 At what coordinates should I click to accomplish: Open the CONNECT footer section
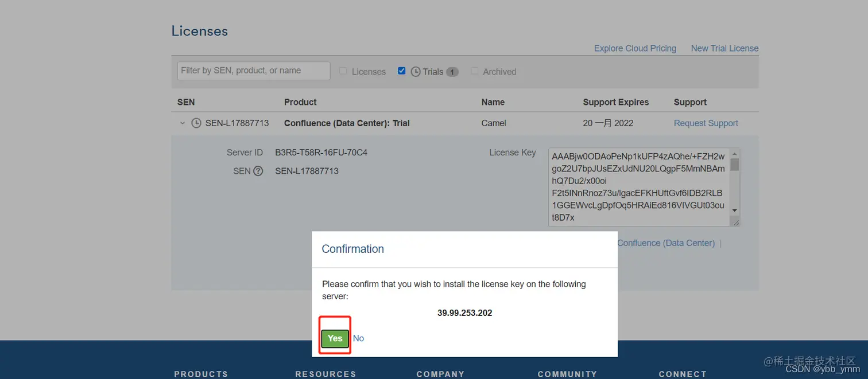[683, 374]
